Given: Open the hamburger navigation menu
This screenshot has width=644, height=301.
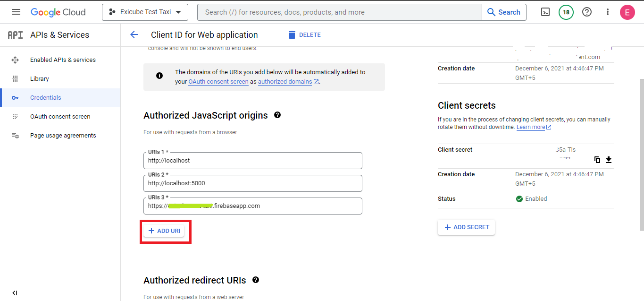Looking at the screenshot, I should pyautogui.click(x=16, y=12).
